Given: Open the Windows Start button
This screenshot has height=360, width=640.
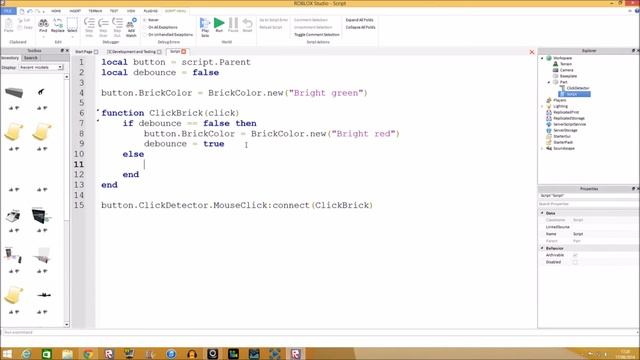Looking at the screenshot, I should pyautogui.click(x=7, y=353).
